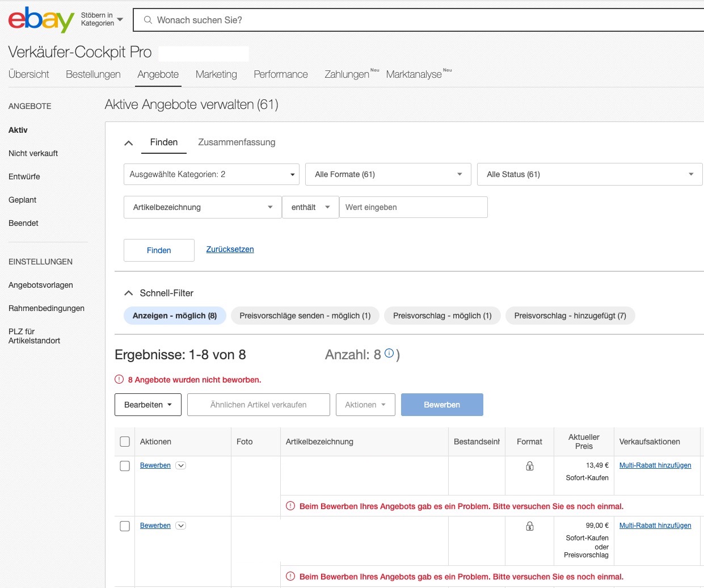Click the Bewerben link in the 99,00 € row
The image size is (704, 588).
coord(155,526)
